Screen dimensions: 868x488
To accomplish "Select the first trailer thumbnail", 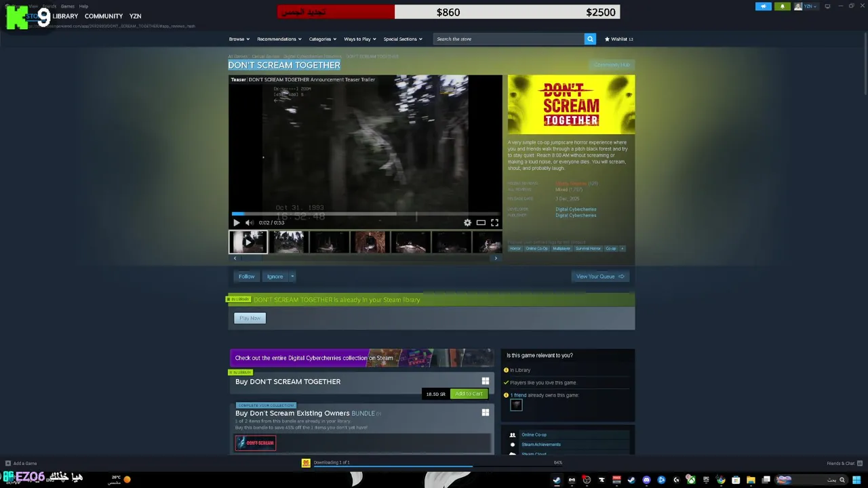I will coord(248,242).
